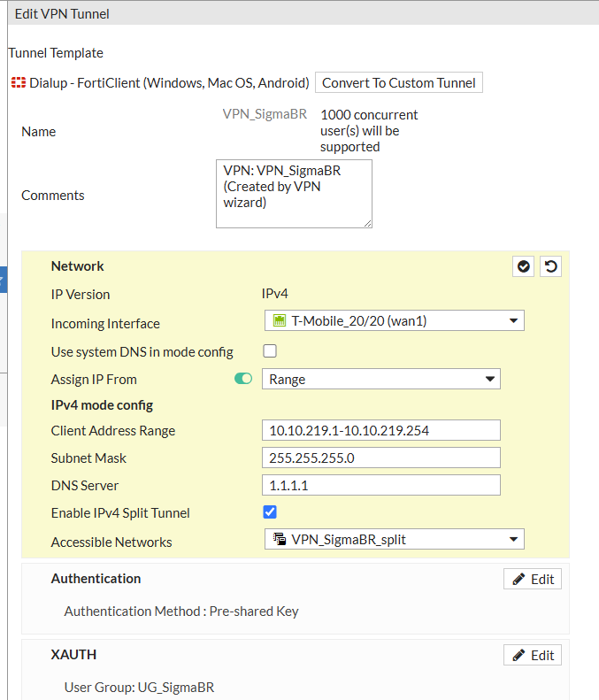Click the FortiClient dialup template icon

(18, 83)
